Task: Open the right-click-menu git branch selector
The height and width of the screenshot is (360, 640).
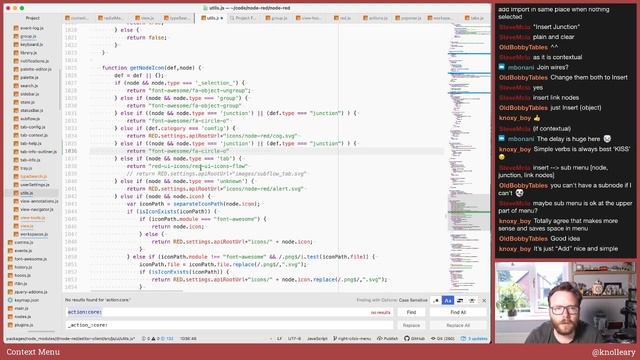Action: point(352,339)
